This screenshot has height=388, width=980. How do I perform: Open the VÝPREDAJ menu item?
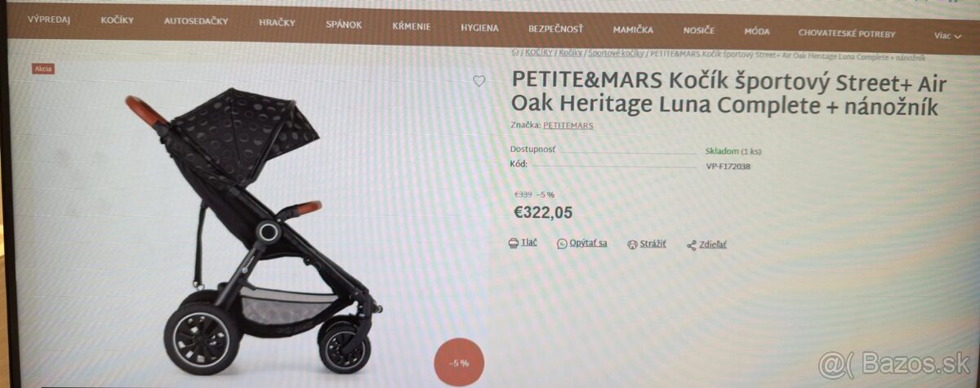[x=48, y=20]
